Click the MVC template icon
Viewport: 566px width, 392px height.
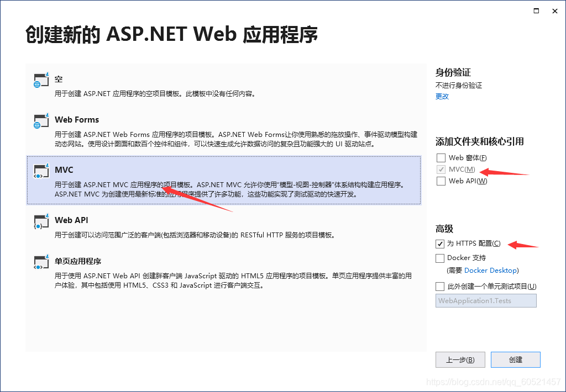[41, 171]
